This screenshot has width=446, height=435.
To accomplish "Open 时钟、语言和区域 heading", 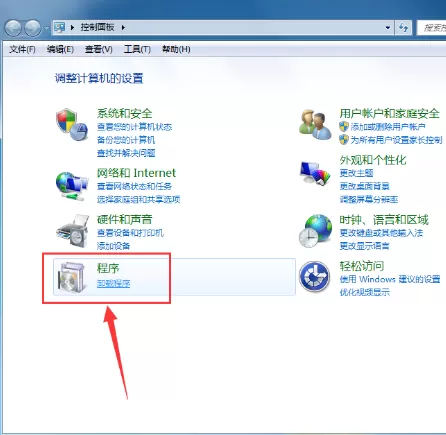I will tap(384, 219).
